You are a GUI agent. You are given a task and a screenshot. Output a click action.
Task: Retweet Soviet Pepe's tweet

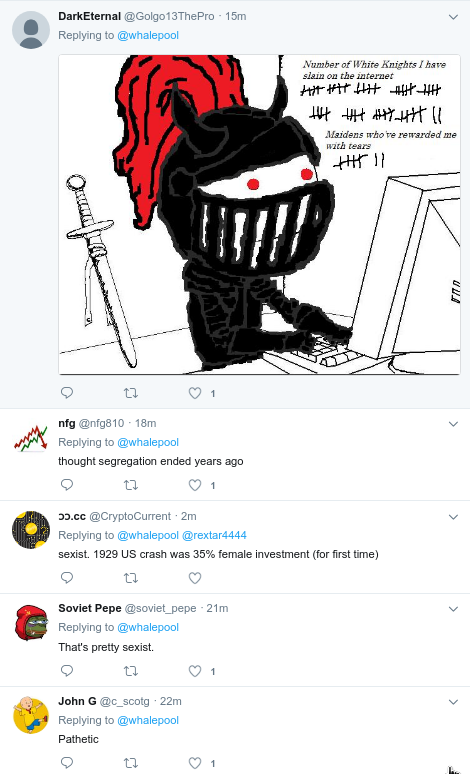click(130, 671)
